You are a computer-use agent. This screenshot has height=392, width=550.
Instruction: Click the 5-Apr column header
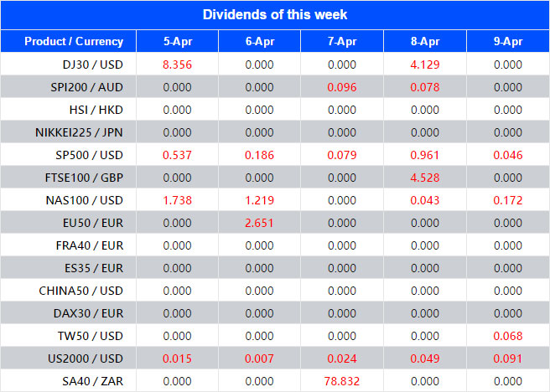coord(176,41)
